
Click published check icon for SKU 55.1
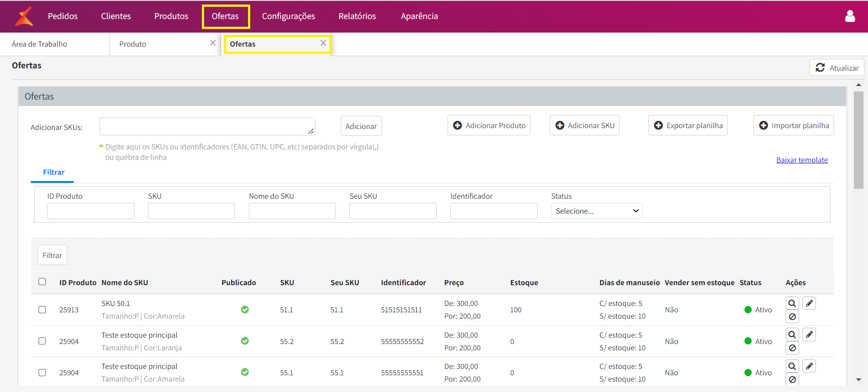coord(245,372)
